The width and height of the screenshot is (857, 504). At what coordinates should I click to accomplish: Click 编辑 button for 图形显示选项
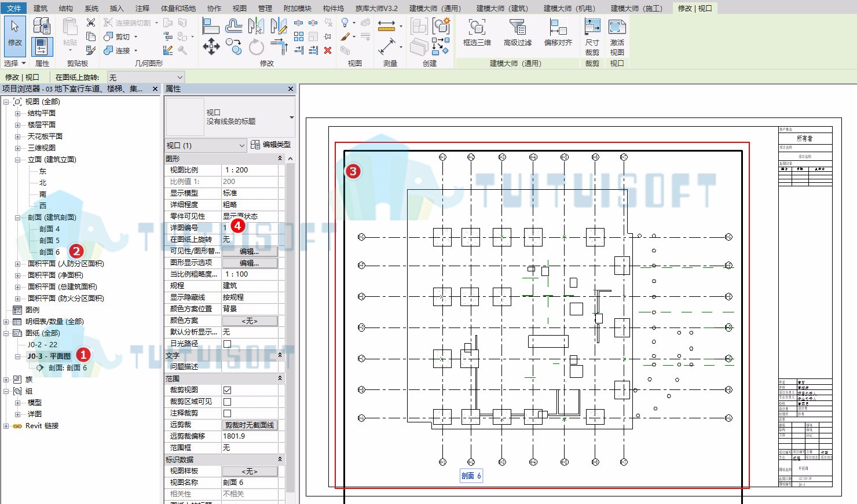pyautogui.click(x=250, y=263)
